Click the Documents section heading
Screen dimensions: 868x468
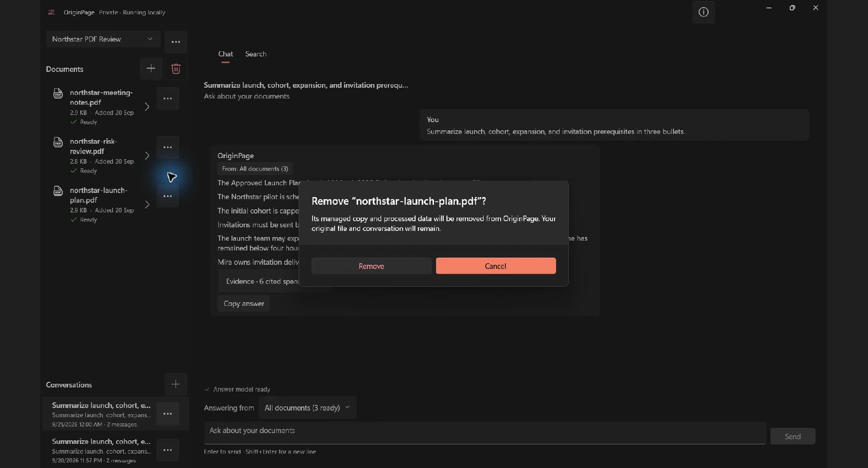65,69
